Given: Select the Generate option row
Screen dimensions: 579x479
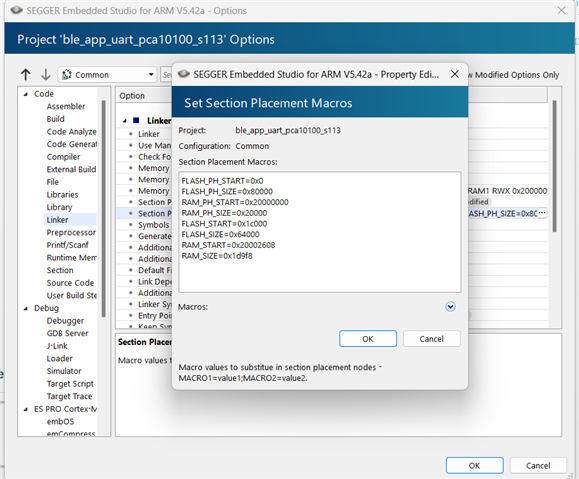Looking at the screenshot, I should (155, 236).
